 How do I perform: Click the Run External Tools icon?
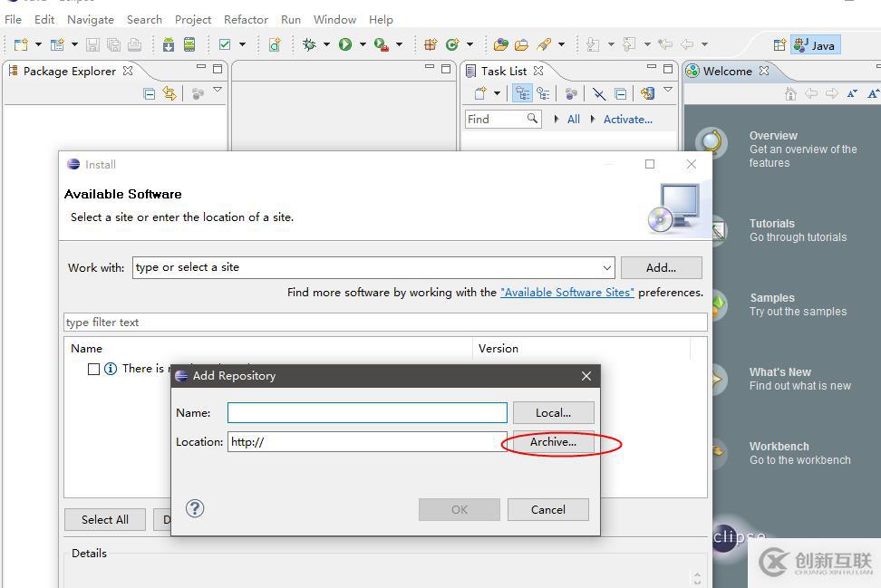pyautogui.click(x=381, y=44)
